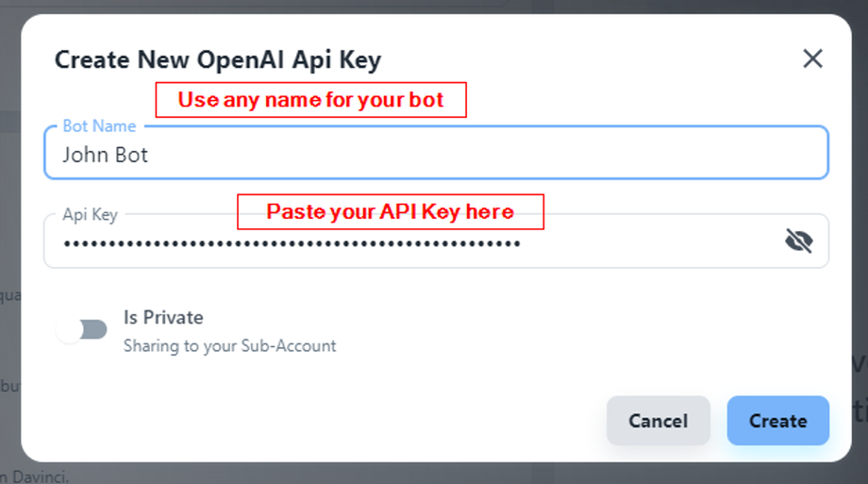Screen dimensions: 868x484
Task: Click the white knob of the private switch
Action: tap(70, 329)
